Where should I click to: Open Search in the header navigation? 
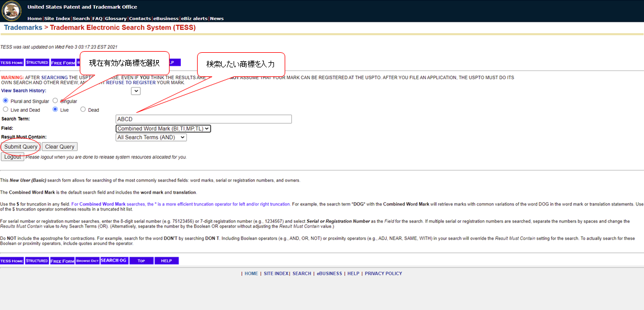click(81, 19)
